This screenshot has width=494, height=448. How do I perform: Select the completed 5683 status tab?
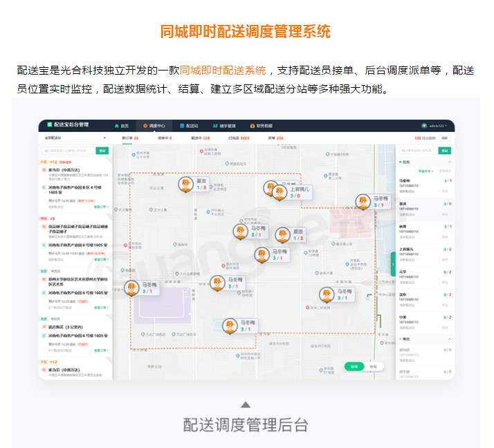(239, 138)
